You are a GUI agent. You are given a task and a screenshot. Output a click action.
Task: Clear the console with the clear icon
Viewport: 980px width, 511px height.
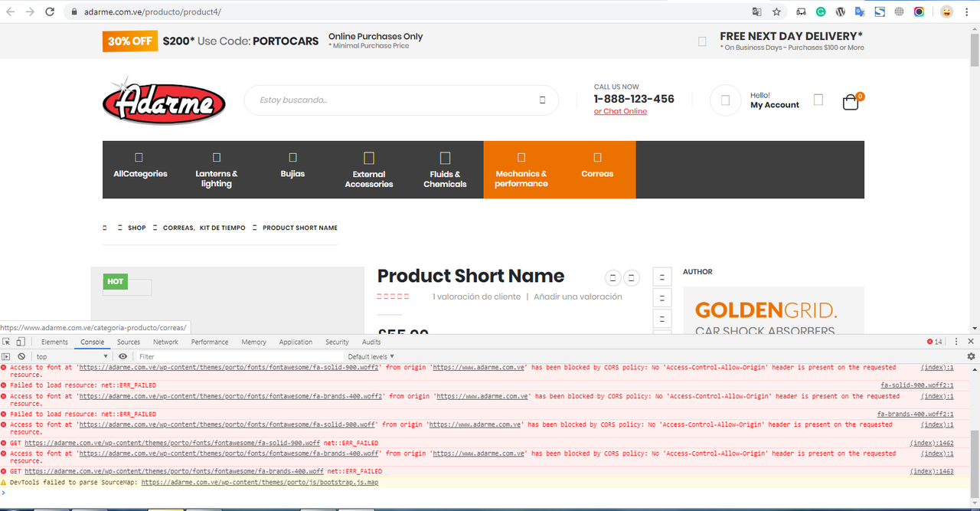(21, 356)
